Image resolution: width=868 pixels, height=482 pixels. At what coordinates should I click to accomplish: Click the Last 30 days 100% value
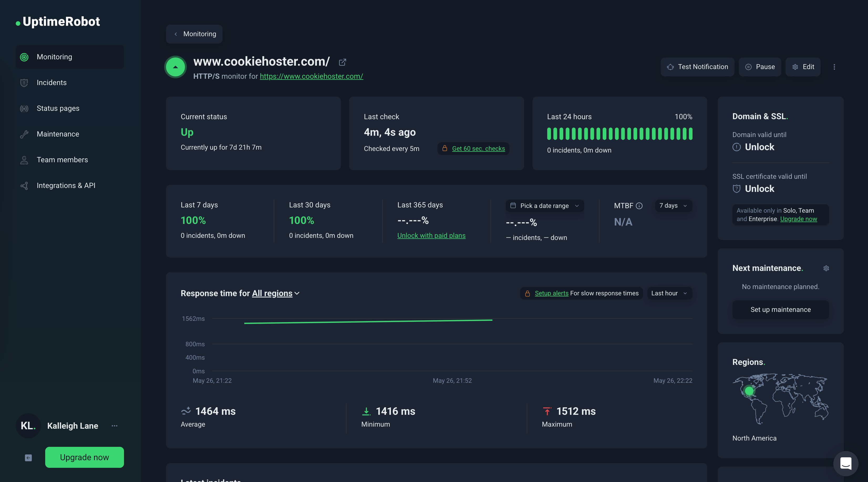[x=302, y=220]
